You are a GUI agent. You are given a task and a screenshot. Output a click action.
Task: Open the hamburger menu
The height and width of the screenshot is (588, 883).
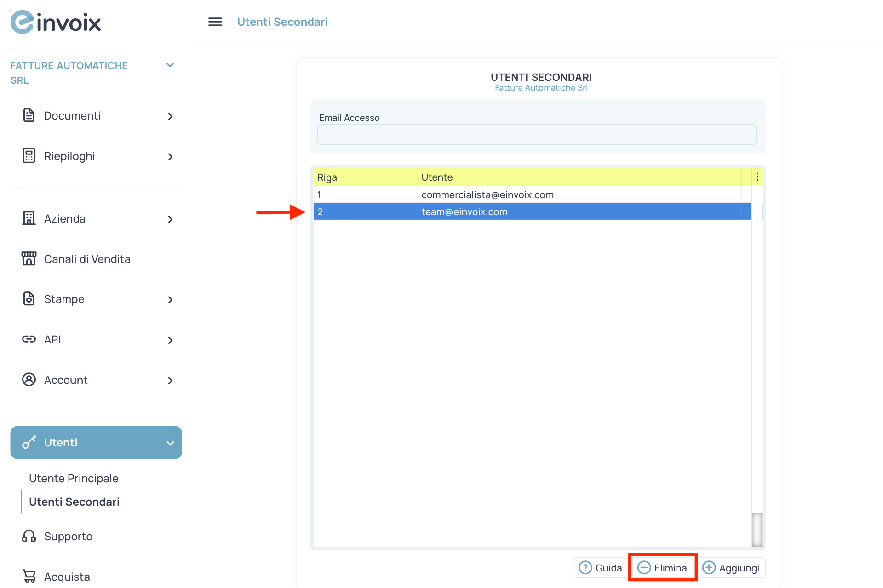215,22
